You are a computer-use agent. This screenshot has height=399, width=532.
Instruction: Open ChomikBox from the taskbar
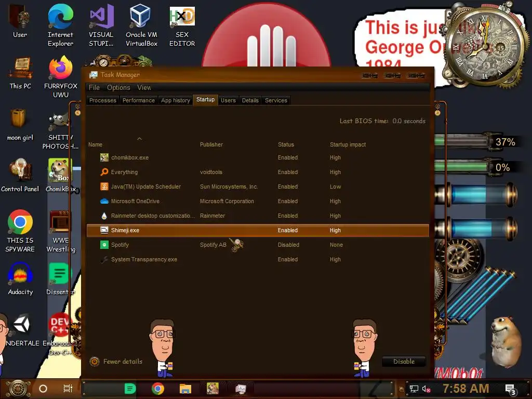click(212, 389)
